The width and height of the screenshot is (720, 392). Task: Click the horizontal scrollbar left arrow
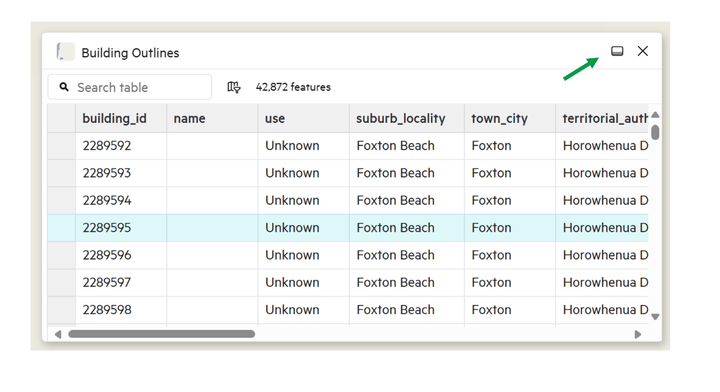point(58,334)
